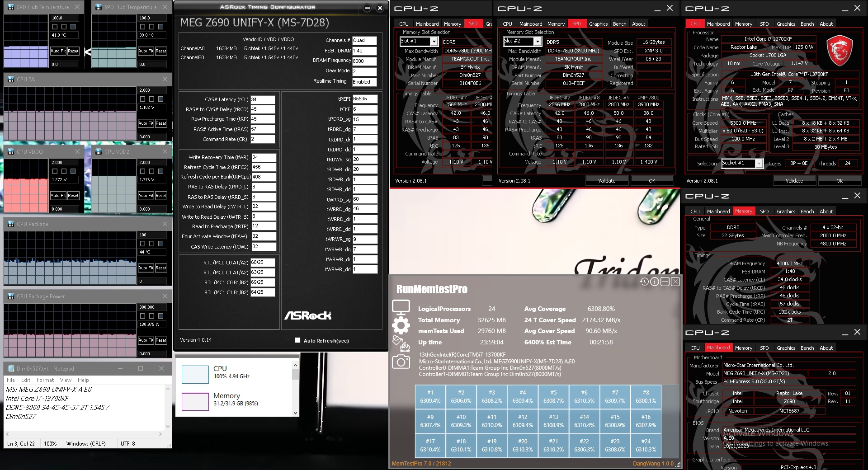
Task: Open the Slot #1 dropdown in CPU-Z SPD
Action: point(434,41)
